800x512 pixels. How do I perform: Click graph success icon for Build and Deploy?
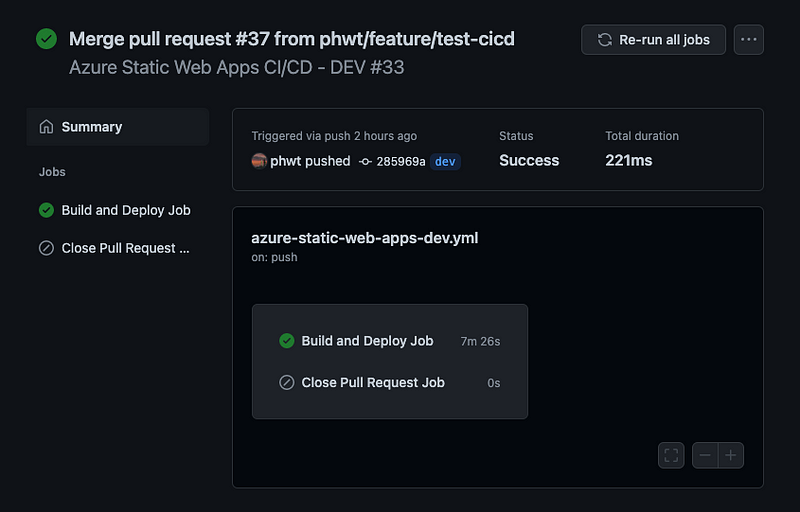[287, 341]
